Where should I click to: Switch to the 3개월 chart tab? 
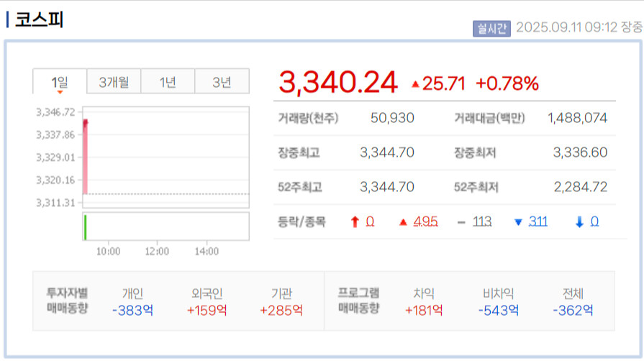pyautogui.click(x=114, y=82)
